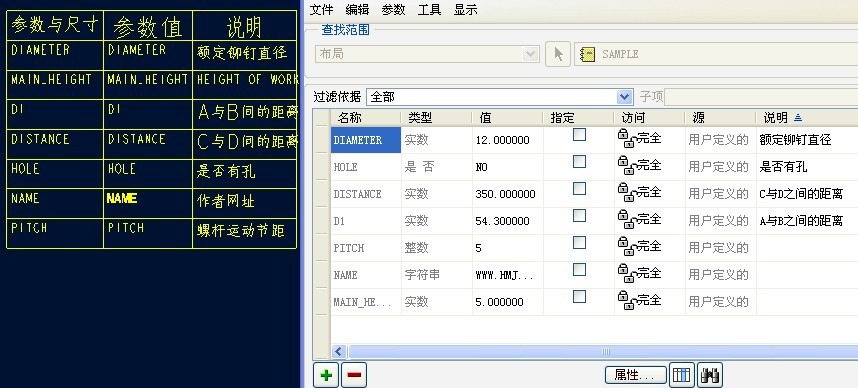Image resolution: width=858 pixels, height=388 pixels.
Task: Select the C与D之间的距离 description cell
Action: click(x=801, y=194)
